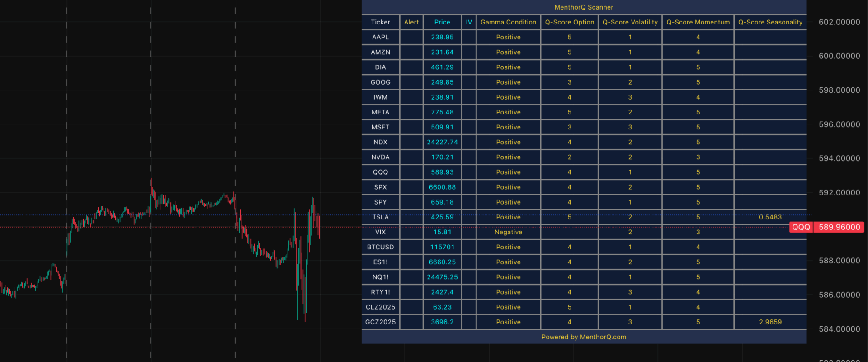Viewport: 868px width, 362px height.
Task: Select the Q-Score Momentum column header
Action: 698,22
